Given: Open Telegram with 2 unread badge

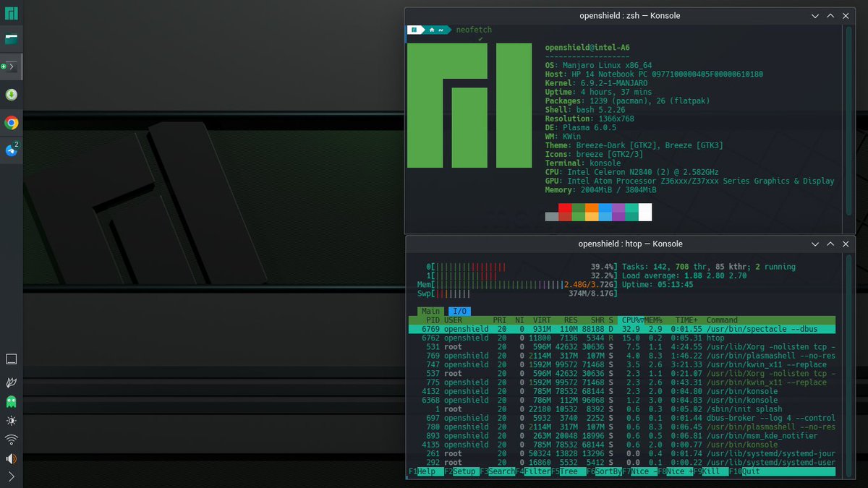Looking at the screenshot, I should tap(12, 150).
